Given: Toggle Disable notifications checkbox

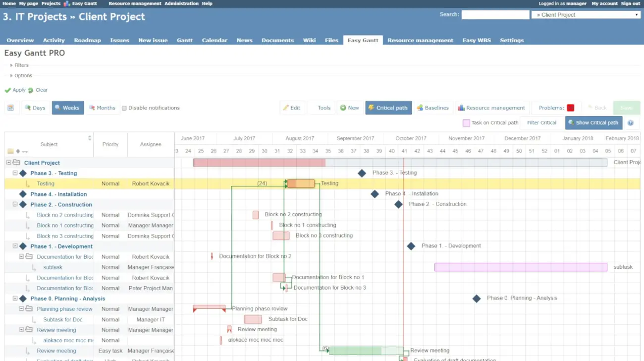Looking at the screenshot, I should (124, 108).
